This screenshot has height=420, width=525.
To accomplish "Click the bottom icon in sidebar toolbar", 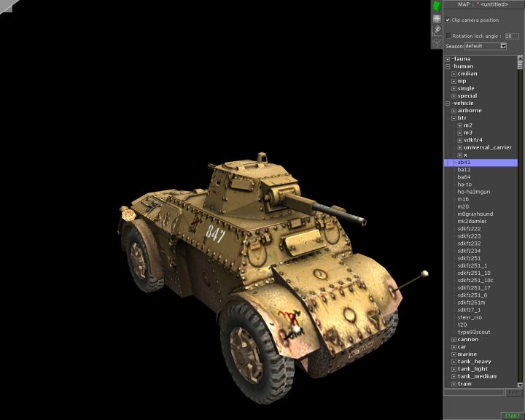I will [437, 42].
